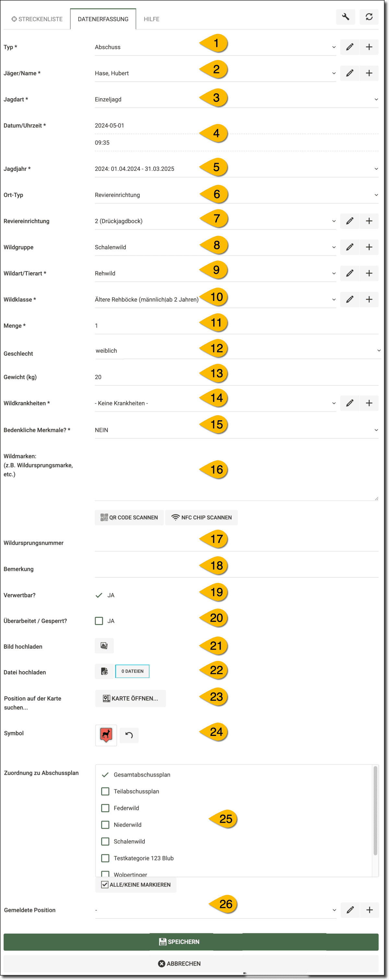Switch to the Streckenliste tab
This screenshot has width=389, height=980.
click(37, 19)
